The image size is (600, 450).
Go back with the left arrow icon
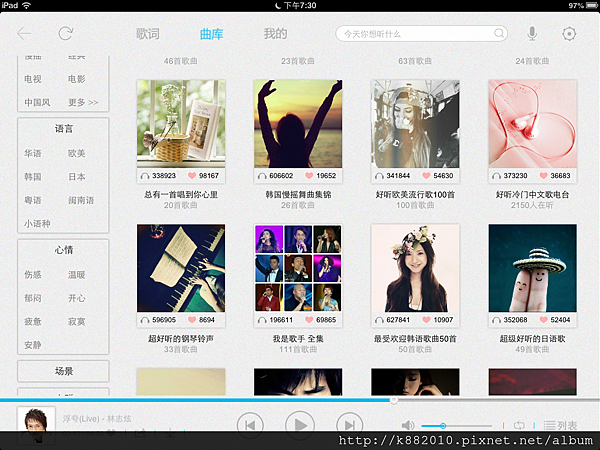(24, 34)
